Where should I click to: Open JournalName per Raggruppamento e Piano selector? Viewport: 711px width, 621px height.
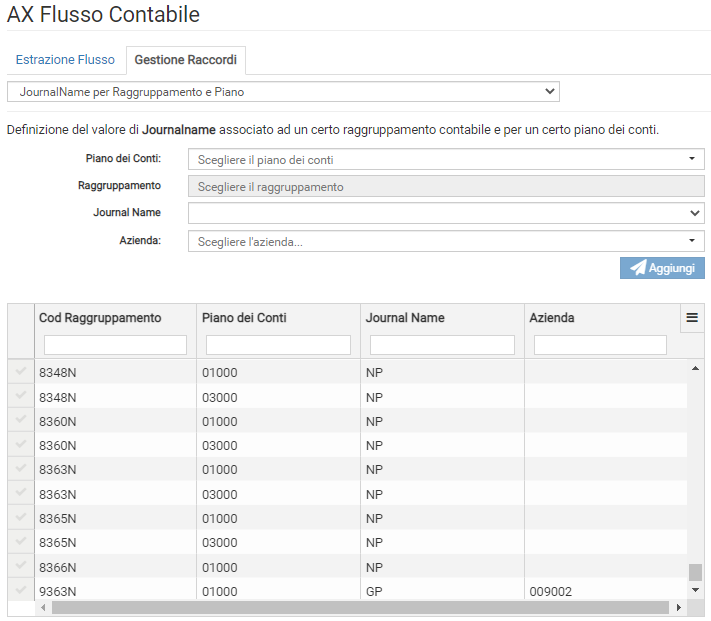[283, 92]
